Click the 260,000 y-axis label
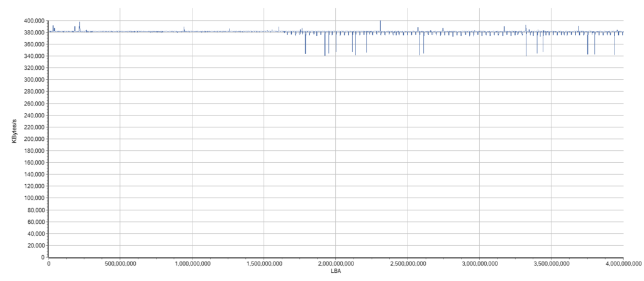The width and height of the screenshot is (644, 281). (35, 104)
